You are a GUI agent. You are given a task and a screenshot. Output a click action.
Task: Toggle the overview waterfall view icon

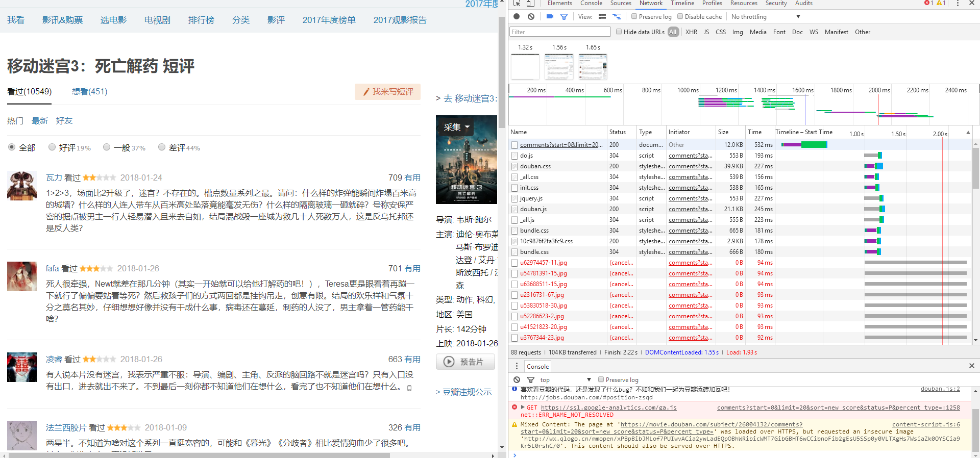point(617,16)
